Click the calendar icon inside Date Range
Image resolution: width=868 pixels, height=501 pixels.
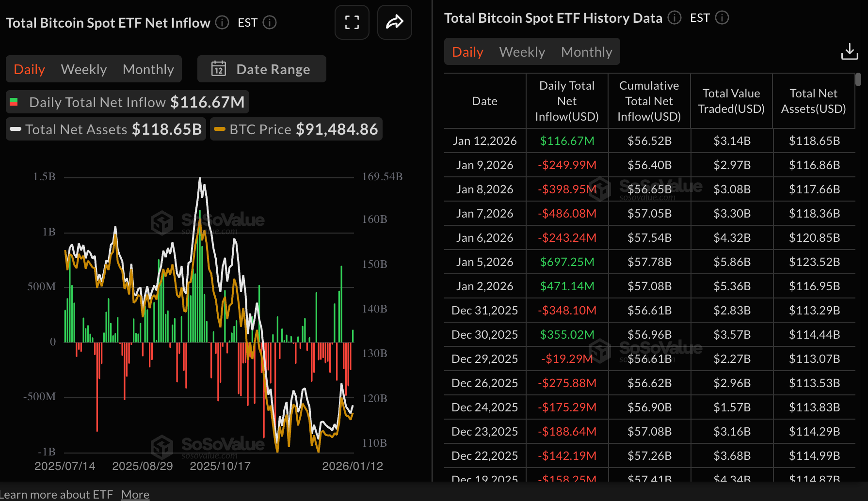(219, 69)
